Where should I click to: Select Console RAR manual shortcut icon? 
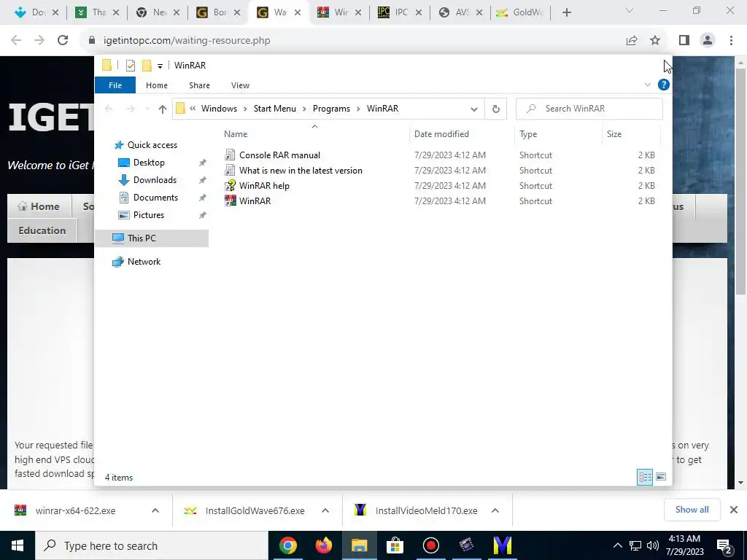point(230,155)
